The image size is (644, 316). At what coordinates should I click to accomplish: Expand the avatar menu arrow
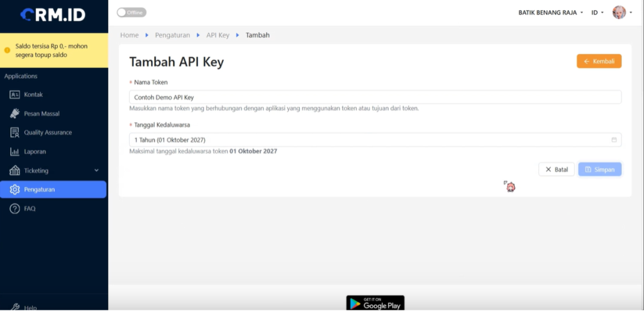pos(630,13)
